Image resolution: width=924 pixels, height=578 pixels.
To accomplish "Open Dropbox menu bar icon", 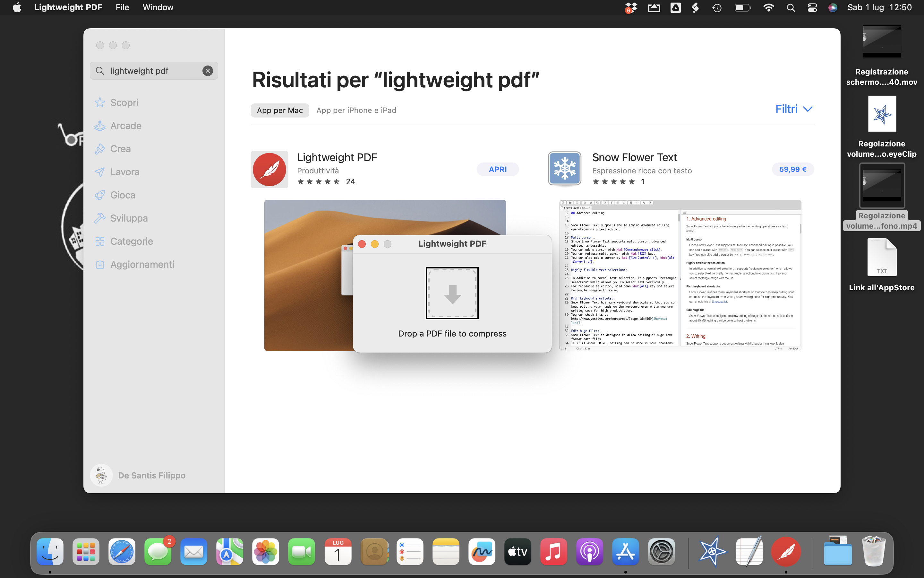I will point(631,8).
